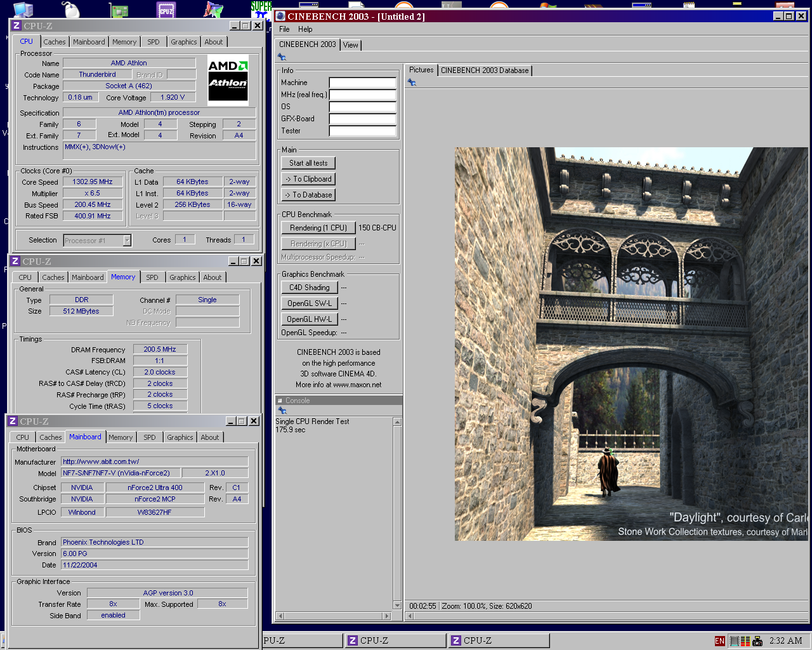
Task: Click the http://www.abit.com.tw/ manufacturer text
Action: click(101, 461)
